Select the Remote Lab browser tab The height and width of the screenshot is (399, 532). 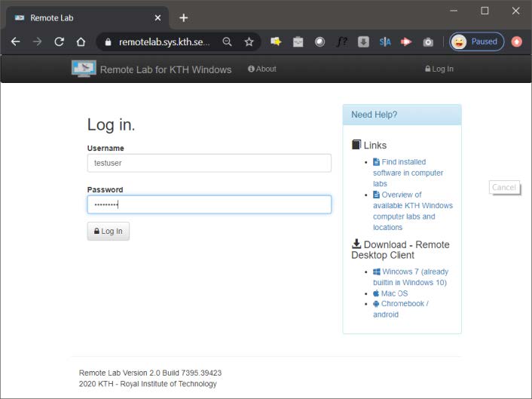tap(83, 17)
